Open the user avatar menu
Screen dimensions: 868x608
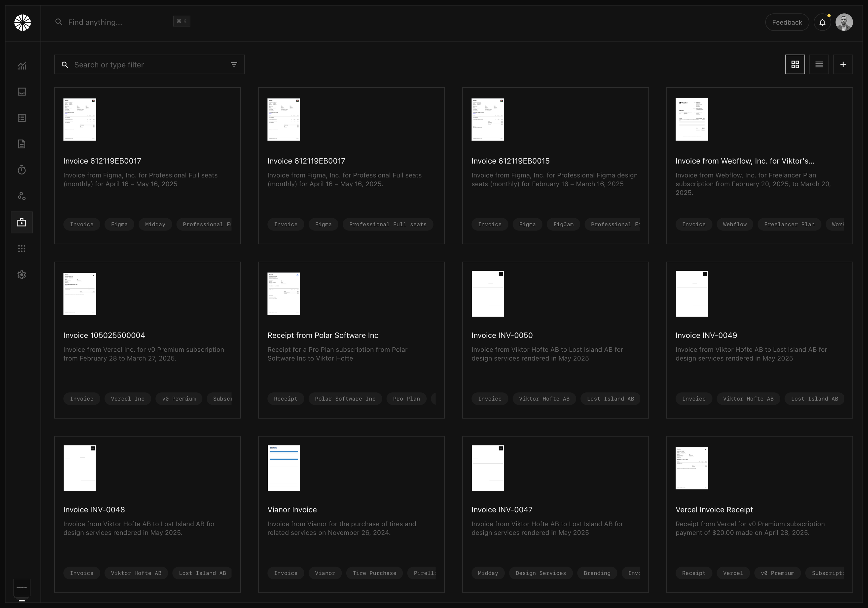pyautogui.click(x=844, y=22)
